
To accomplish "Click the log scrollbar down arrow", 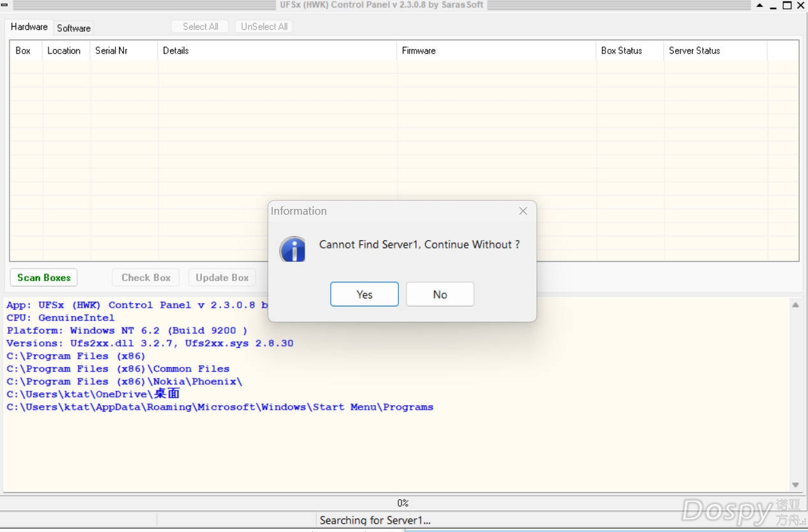I will 795,485.
